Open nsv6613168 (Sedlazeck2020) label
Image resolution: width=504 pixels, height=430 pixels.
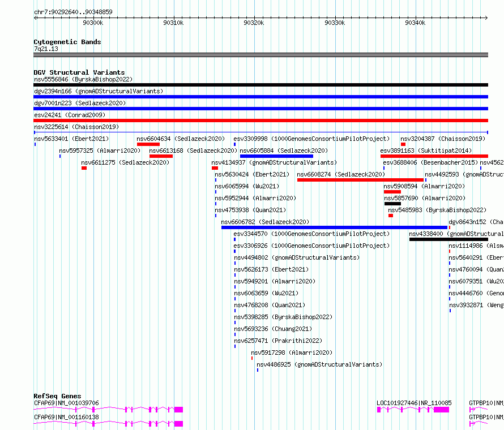193,150
